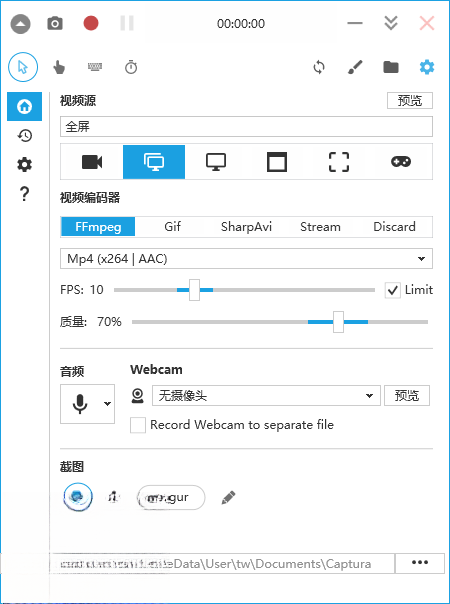This screenshot has height=604, width=450.
Task: Start recording with the red record button
Action: 91,23
